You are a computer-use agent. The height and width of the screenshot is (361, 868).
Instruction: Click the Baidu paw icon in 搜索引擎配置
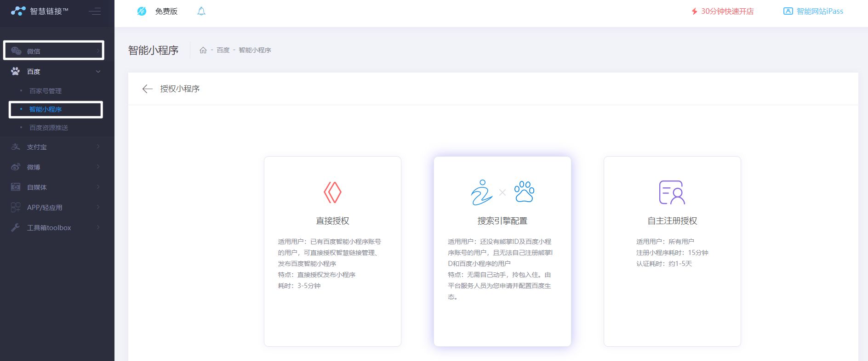tap(524, 192)
